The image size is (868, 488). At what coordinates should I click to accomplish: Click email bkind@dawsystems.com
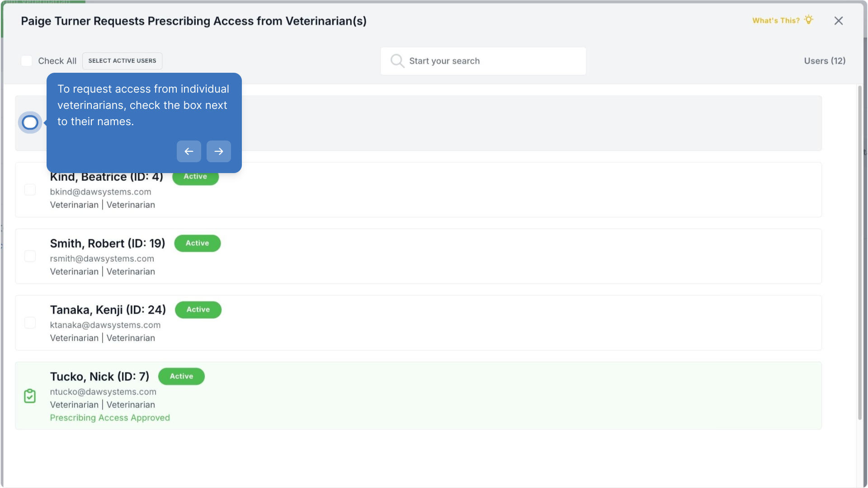(100, 192)
